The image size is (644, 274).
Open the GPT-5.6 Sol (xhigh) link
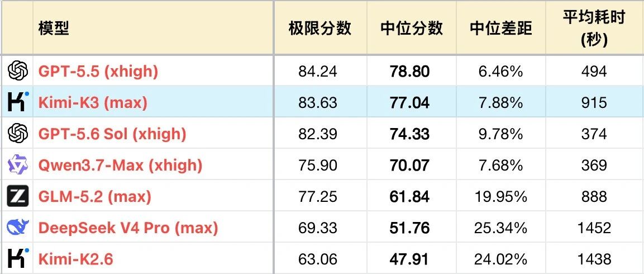[x=112, y=134]
